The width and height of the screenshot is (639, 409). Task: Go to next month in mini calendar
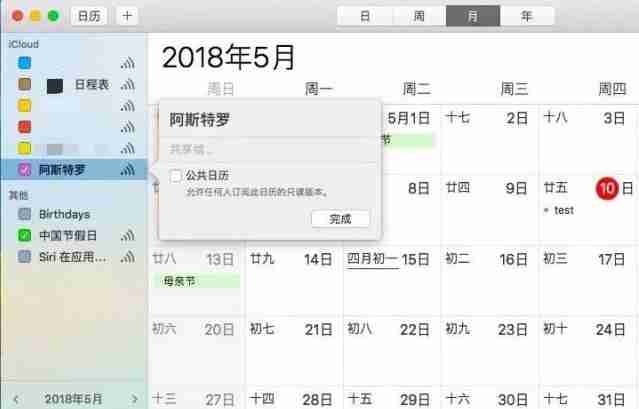click(134, 398)
